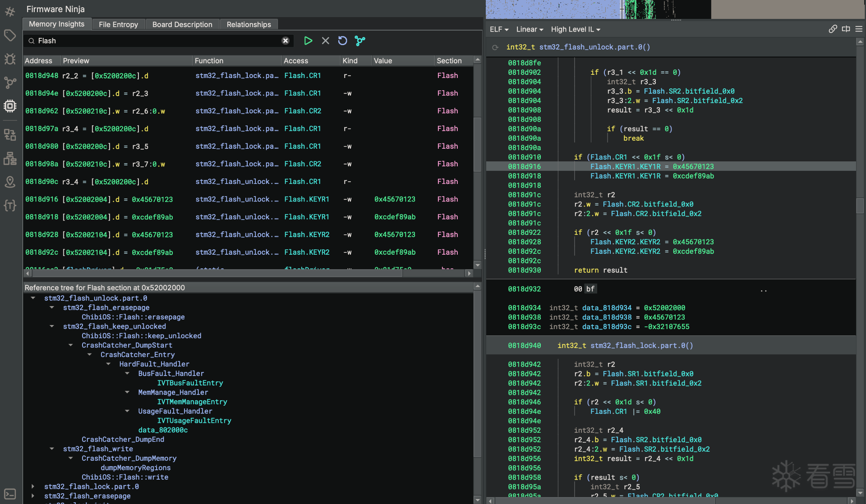Clear the Flash search field
This screenshot has height=504, width=866.
tap(286, 41)
